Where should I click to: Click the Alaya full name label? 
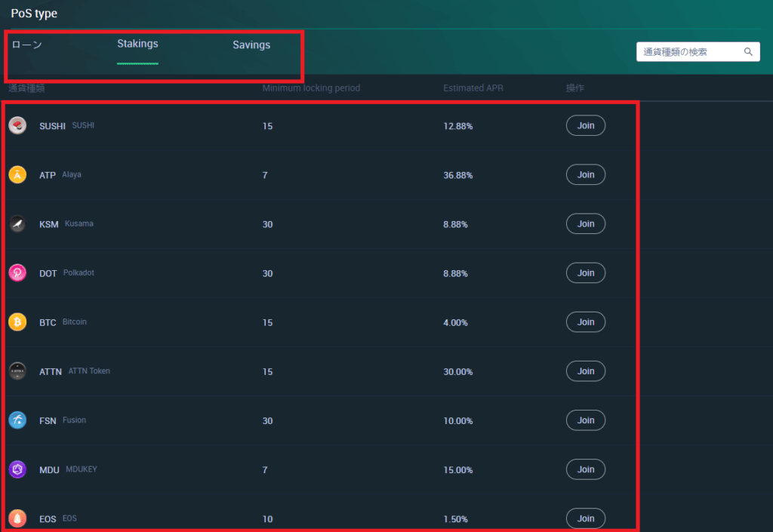point(72,174)
